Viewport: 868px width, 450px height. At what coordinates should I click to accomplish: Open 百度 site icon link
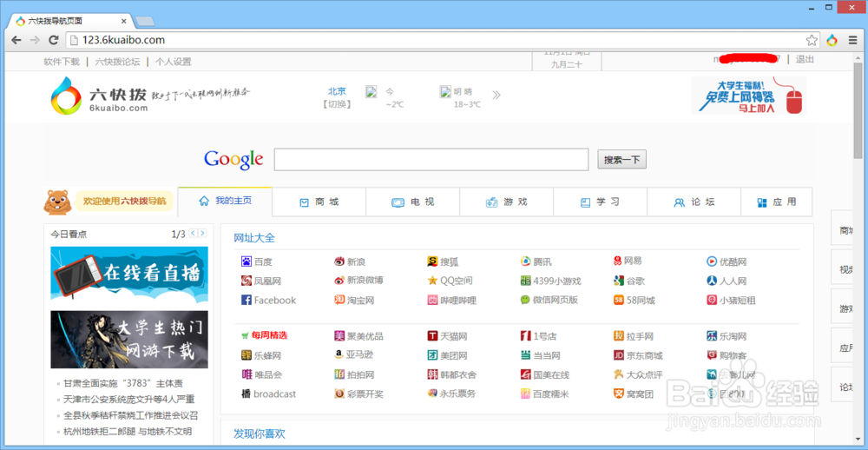pyautogui.click(x=247, y=261)
